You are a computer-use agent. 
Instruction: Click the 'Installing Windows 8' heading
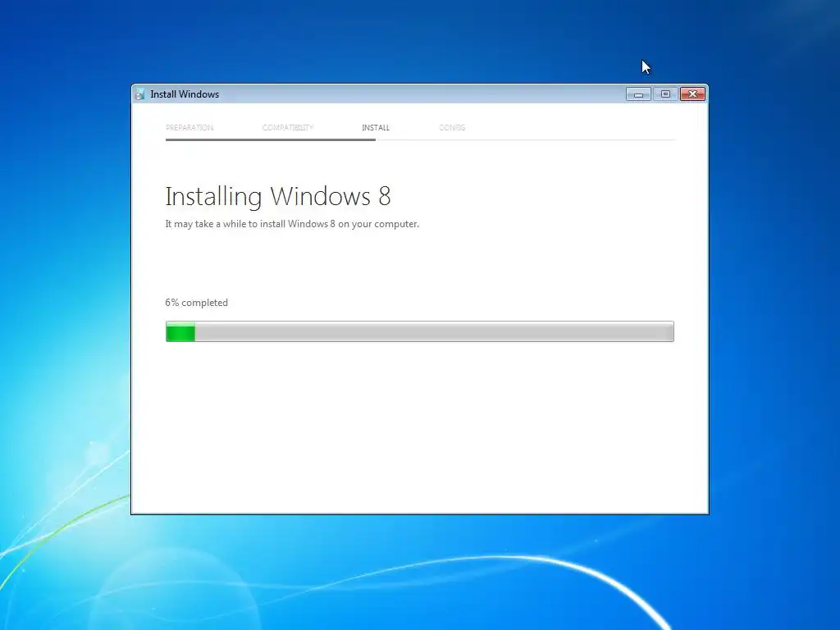[x=278, y=197]
